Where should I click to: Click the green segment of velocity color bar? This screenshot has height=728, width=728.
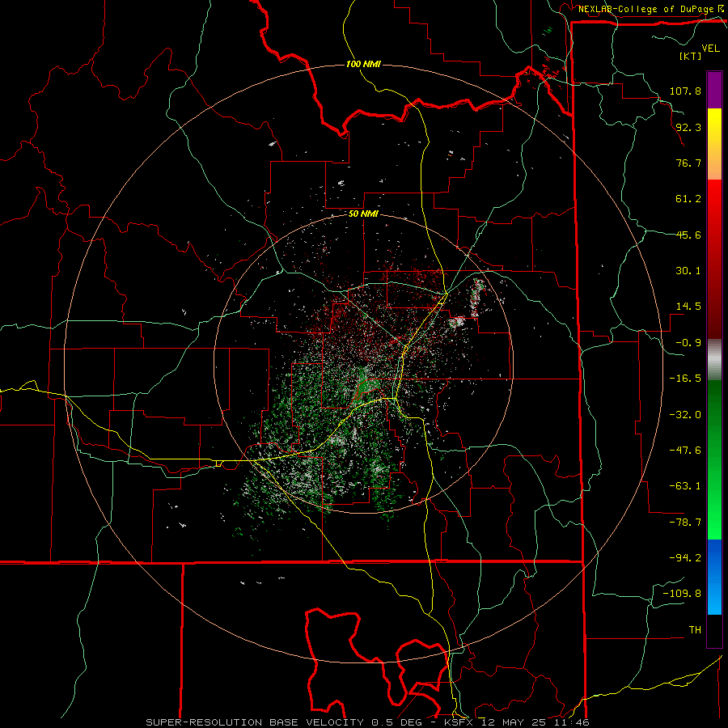714,459
